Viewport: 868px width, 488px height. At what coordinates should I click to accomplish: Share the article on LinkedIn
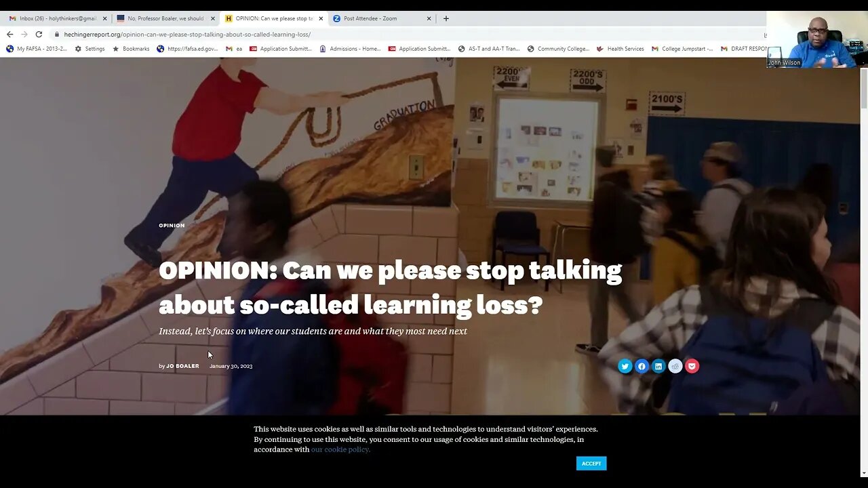[x=658, y=366]
